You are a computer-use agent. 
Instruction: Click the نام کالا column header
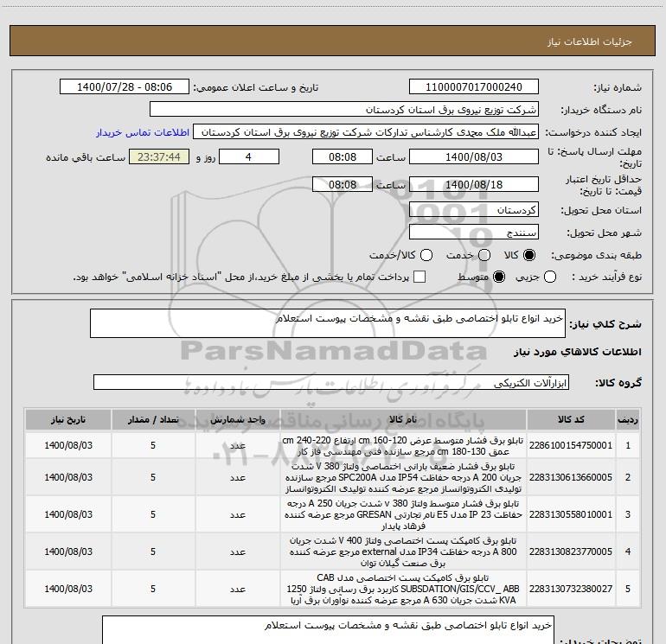tap(403, 419)
